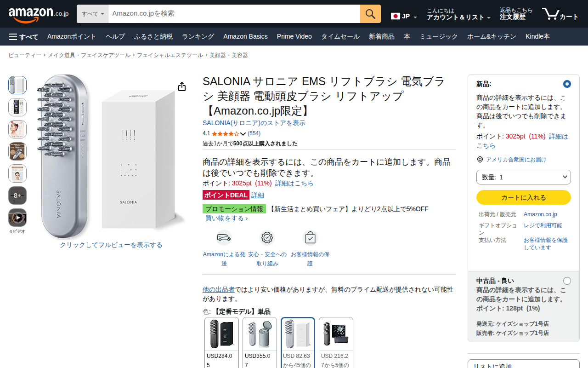Open the shopping cart icon
Viewport: 588px width, 368px height.
(560, 14)
